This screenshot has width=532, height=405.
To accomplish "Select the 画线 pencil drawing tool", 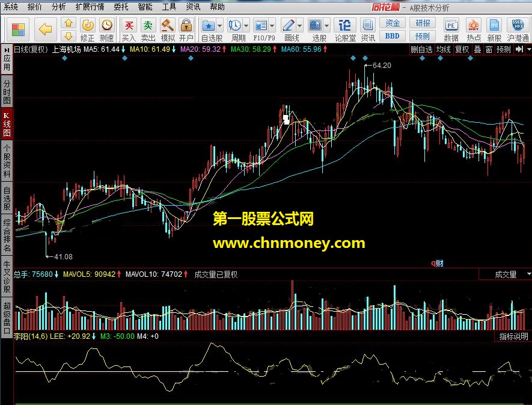I will coord(289,25).
